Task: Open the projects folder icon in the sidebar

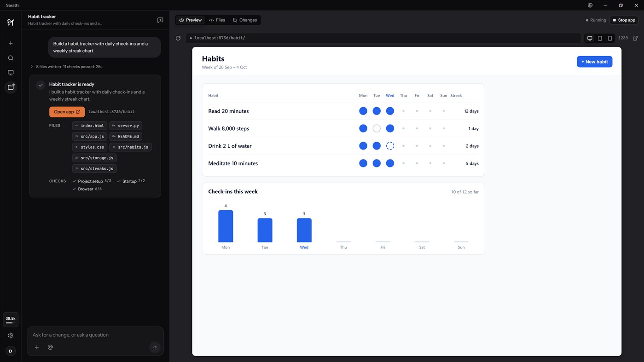Action: click(x=11, y=87)
